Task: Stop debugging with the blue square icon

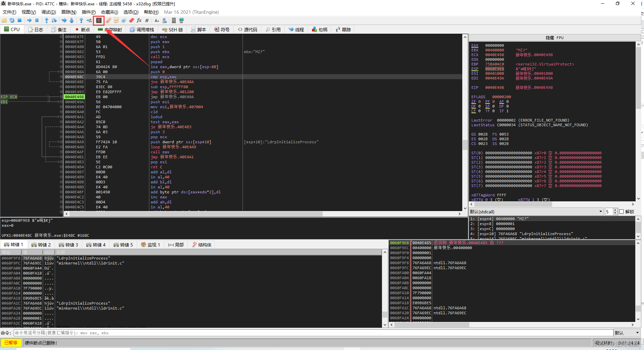Action: [19, 20]
